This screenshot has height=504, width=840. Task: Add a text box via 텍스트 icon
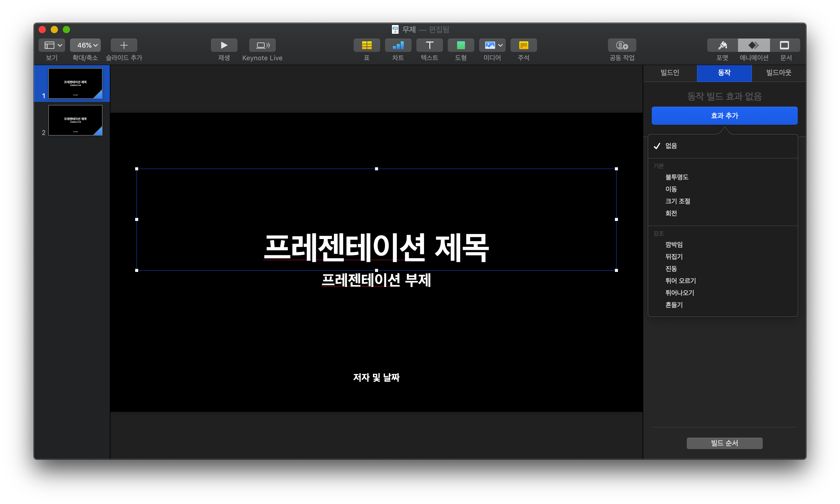429,45
